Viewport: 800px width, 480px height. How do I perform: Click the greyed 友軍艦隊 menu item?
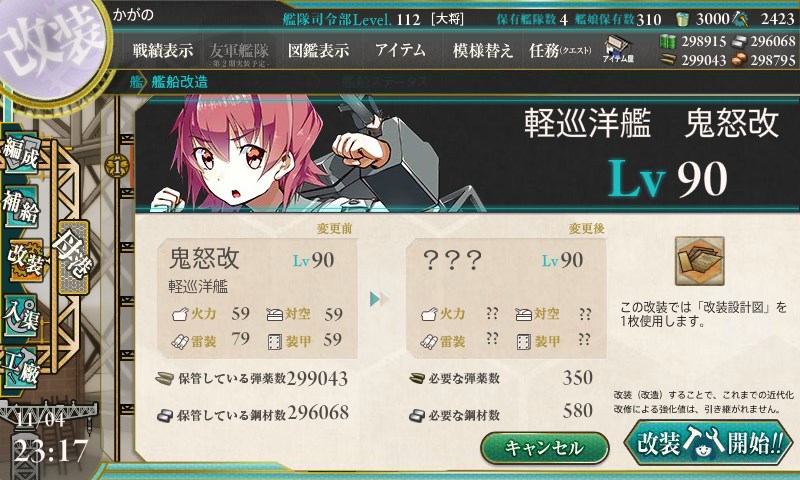coord(239,53)
